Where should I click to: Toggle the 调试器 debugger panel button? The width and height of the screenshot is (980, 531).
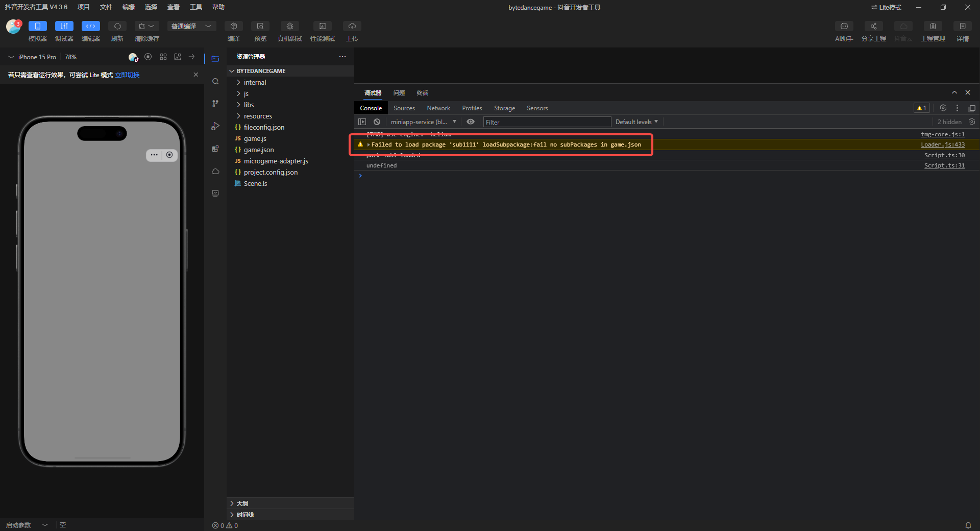(64, 26)
